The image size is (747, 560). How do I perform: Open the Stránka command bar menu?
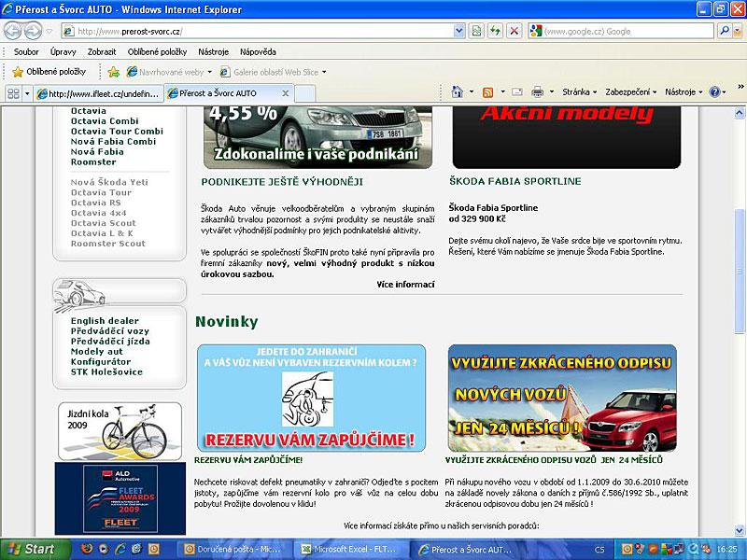pyautogui.click(x=579, y=91)
